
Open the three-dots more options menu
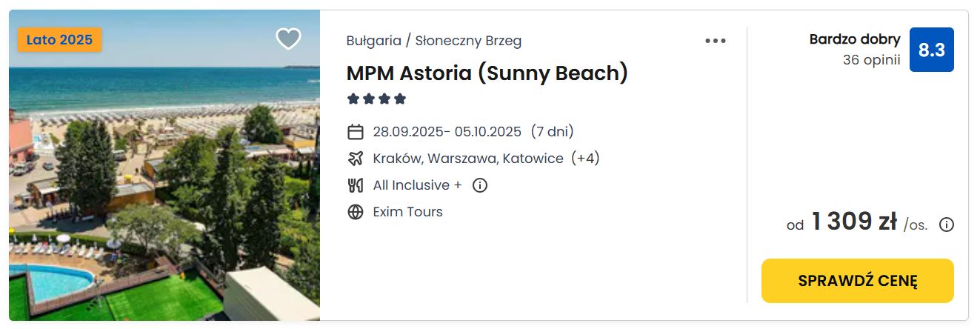coord(716,41)
